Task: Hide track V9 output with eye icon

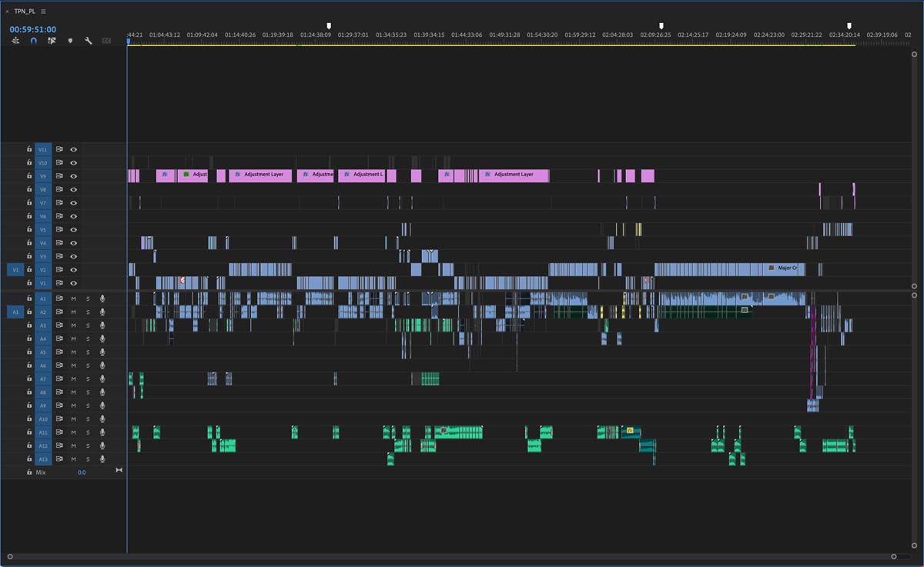Action: [74, 176]
